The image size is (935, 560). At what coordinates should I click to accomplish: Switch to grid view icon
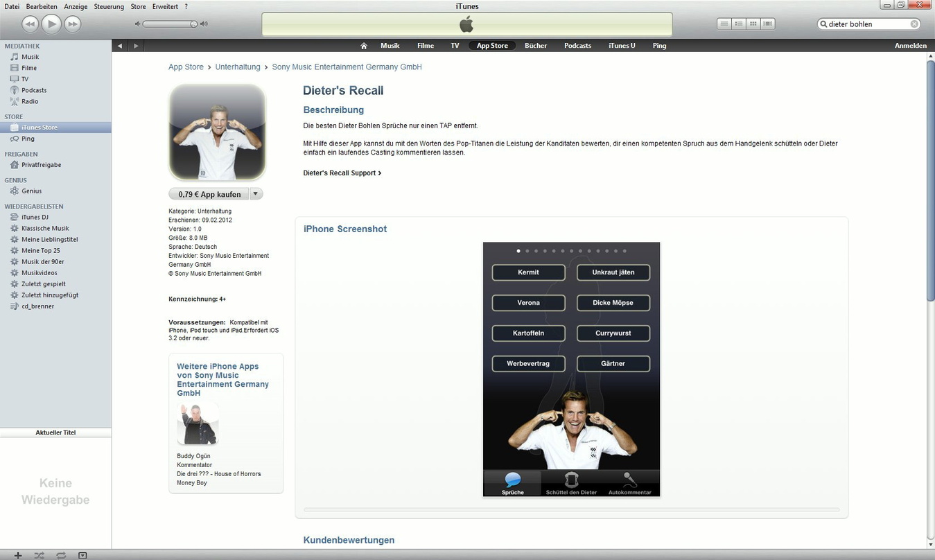753,24
